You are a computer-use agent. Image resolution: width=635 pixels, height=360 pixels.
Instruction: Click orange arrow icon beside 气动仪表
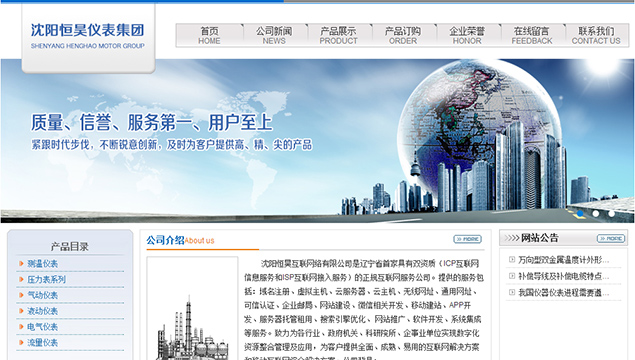(x=21, y=295)
